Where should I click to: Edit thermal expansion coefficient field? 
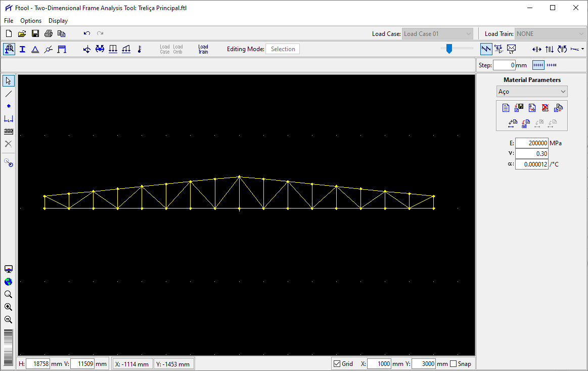pos(532,164)
